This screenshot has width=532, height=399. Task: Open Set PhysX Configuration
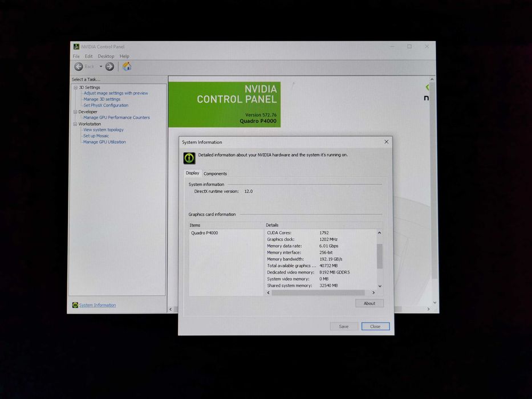tap(106, 105)
